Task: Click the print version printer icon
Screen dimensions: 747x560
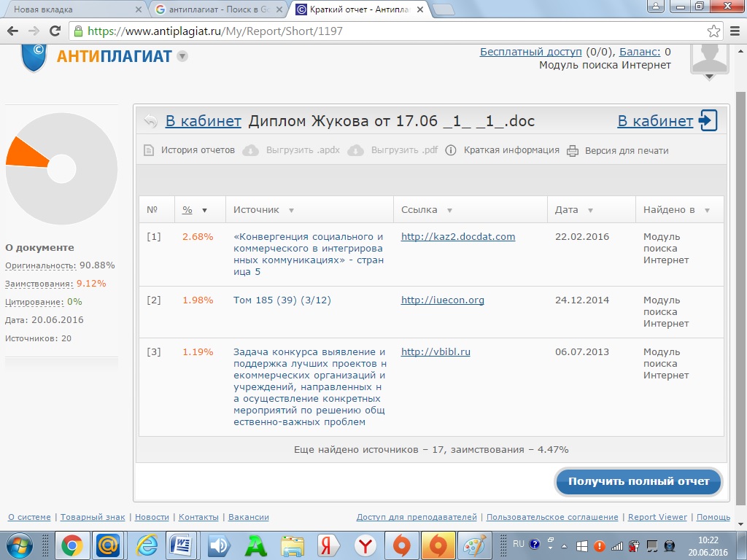Action: click(x=573, y=151)
